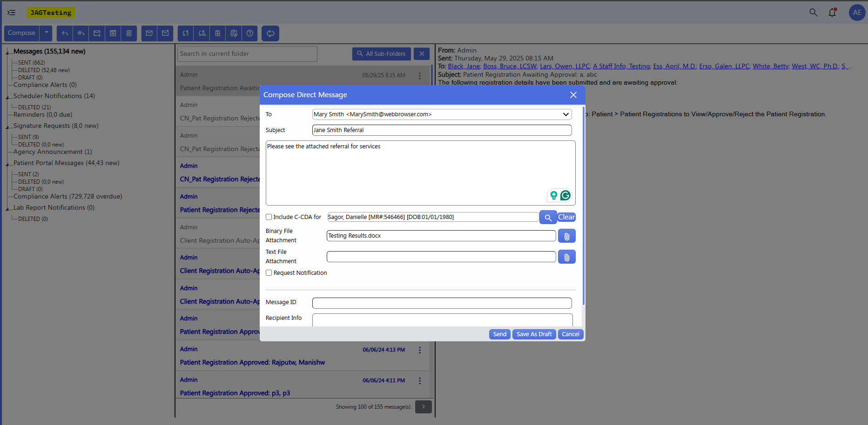
Task: Toggle the notification bell icon
Action: pos(833,13)
